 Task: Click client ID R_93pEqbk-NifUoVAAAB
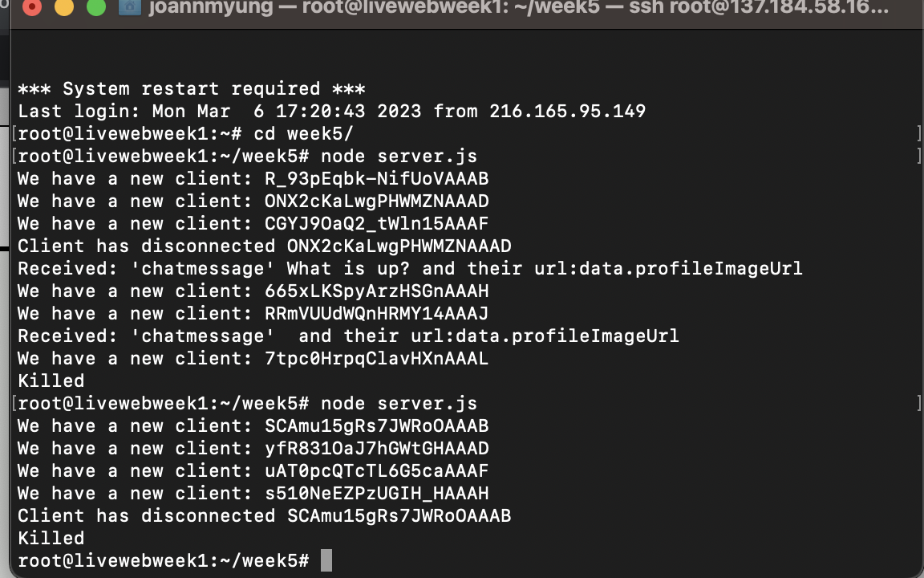376,178
